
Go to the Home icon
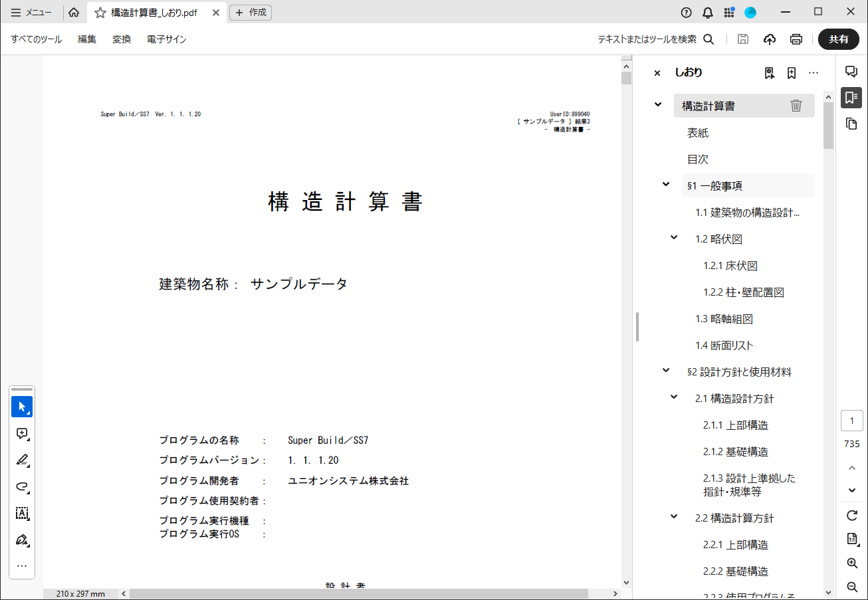click(74, 13)
